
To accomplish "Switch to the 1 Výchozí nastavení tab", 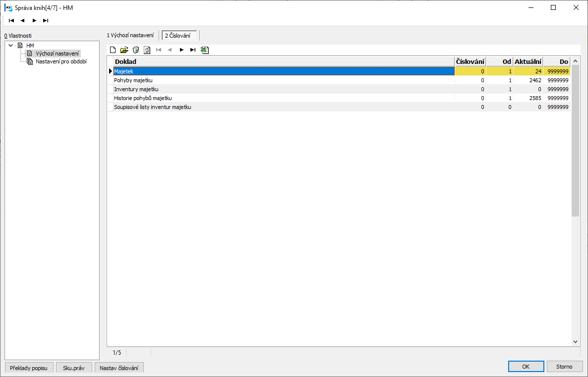I will (x=130, y=35).
